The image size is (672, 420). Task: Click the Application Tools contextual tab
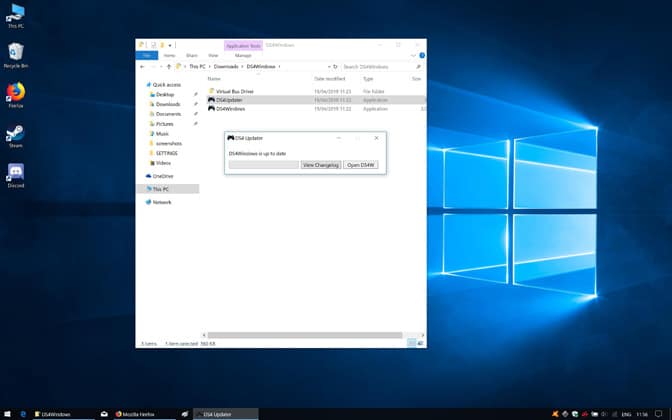pos(243,45)
